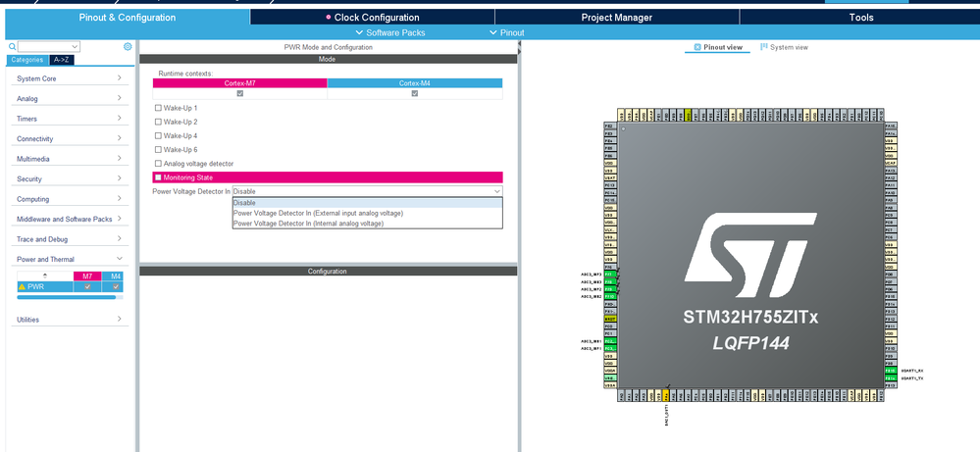
Task: Select the green pin labeled ADC3_INP2
Action: 610,289
